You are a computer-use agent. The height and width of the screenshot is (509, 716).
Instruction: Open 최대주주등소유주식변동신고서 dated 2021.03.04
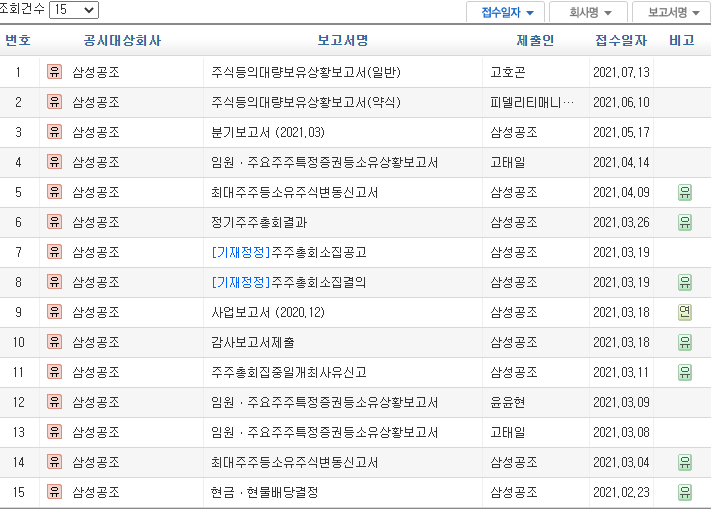(295, 462)
